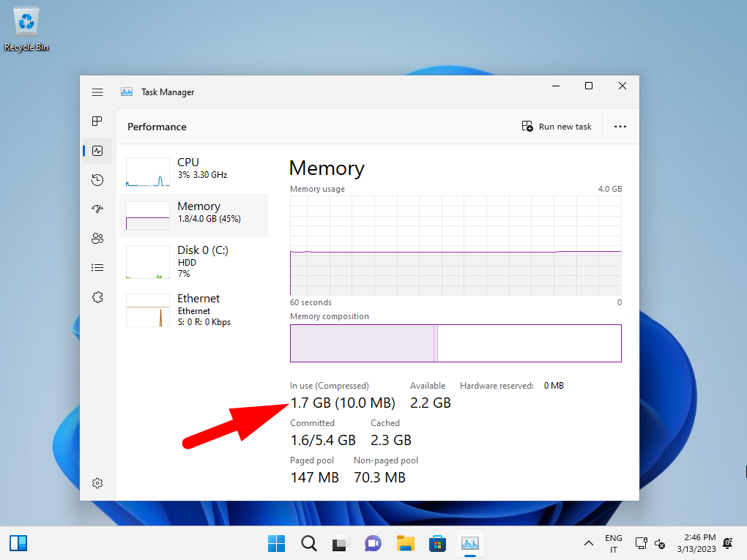The height and width of the screenshot is (560, 747).
Task: Maximize the Task Manager window
Action: pos(589,86)
